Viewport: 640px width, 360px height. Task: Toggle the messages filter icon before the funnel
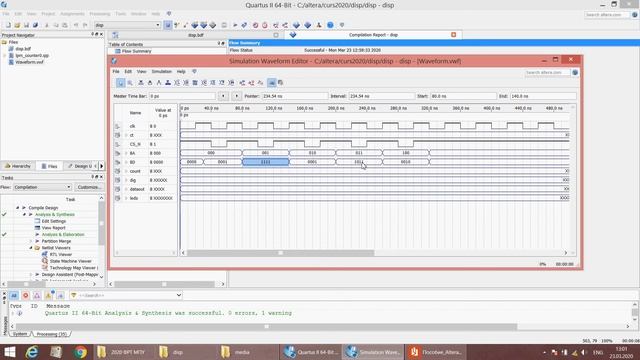click(x=60, y=295)
